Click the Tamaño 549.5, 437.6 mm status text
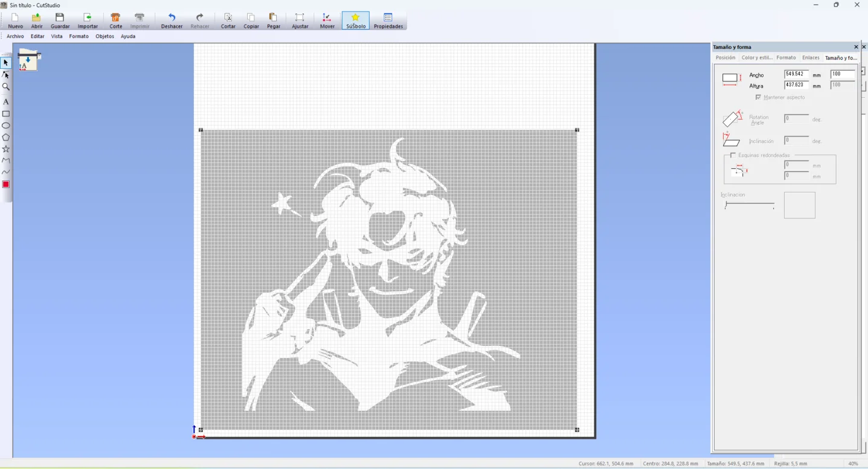This screenshot has width=868, height=469. pos(736,464)
